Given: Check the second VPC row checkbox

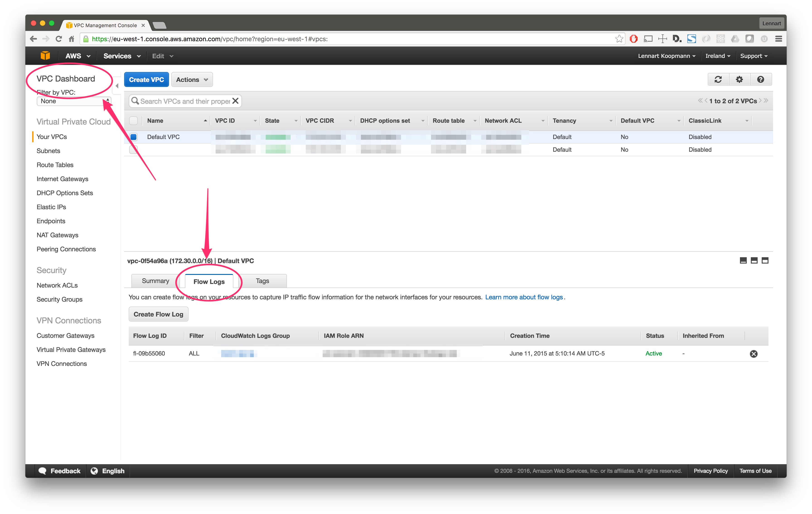Looking at the screenshot, I should pos(133,150).
